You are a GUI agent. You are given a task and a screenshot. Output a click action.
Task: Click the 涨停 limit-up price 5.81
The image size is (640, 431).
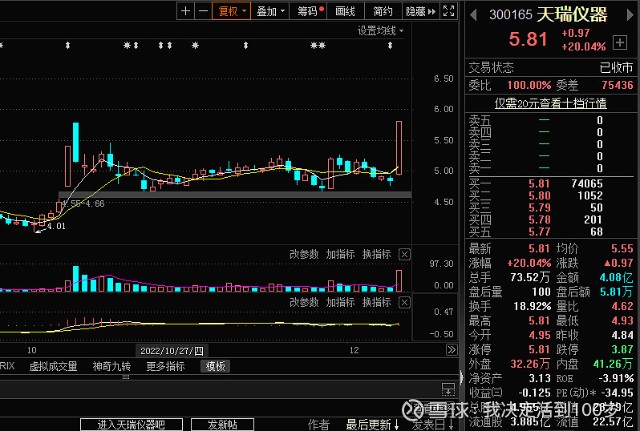tap(539, 349)
